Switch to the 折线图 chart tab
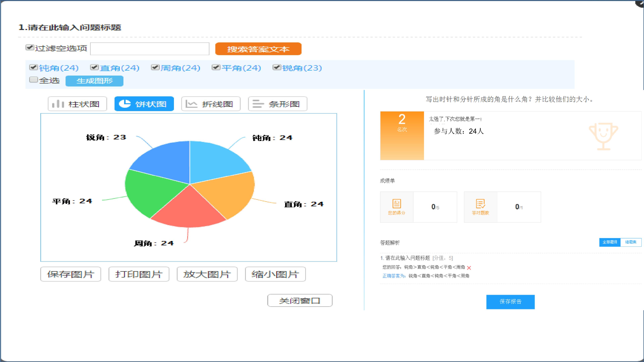This screenshot has height=362, width=644. click(x=211, y=104)
